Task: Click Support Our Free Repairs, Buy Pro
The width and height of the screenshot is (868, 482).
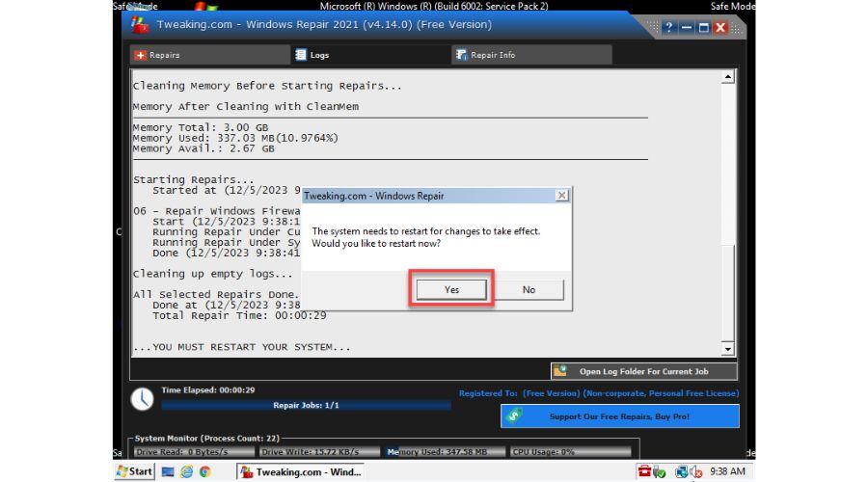Action: pyautogui.click(x=619, y=416)
